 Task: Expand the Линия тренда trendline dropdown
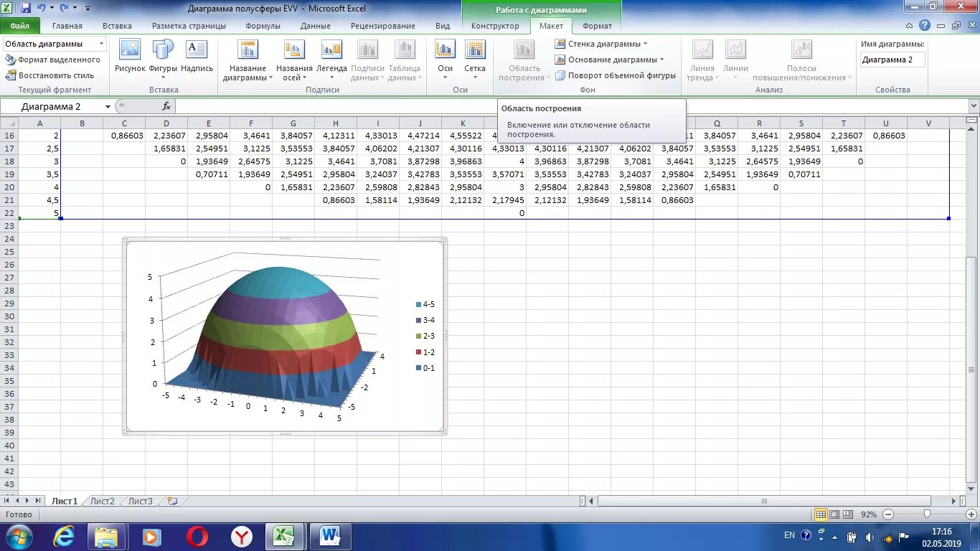(701, 60)
